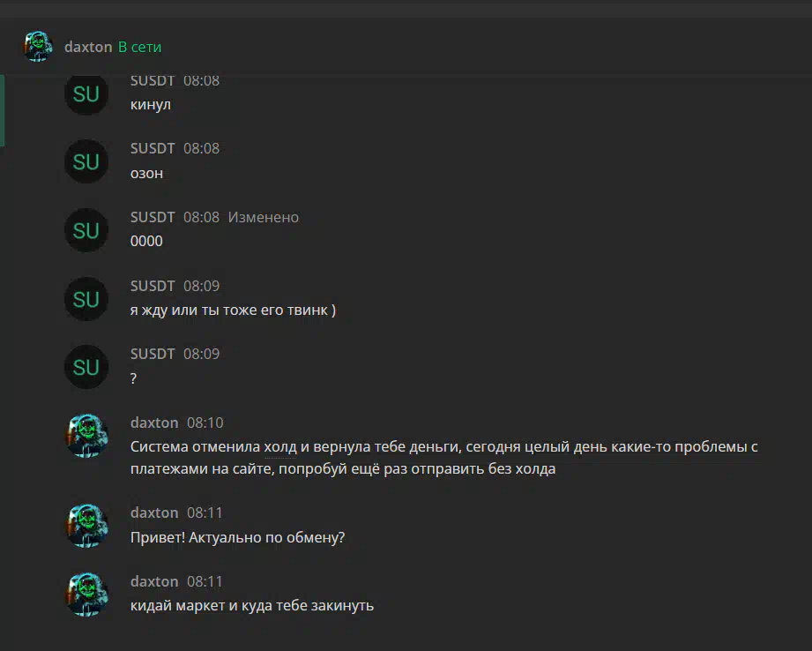
Task: Click the SU avatar next to '0000'
Action: (86, 230)
